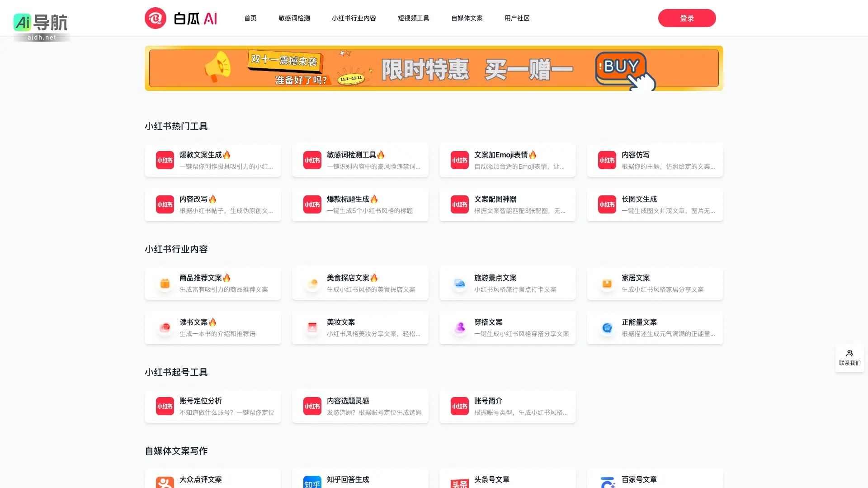The width and height of the screenshot is (868, 488).
Task: Click the travel icon on 旅游景点文案 card
Action: pos(459,283)
